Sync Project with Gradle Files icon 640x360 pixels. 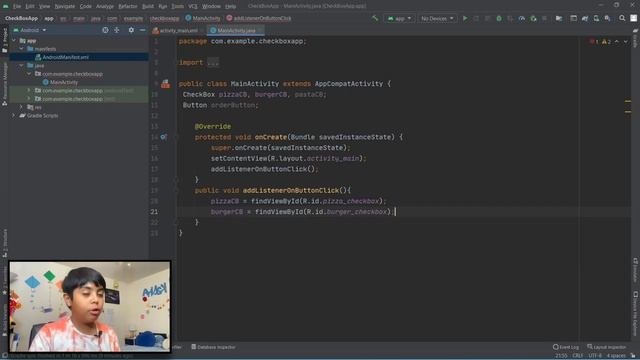pyautogui.click(x=585, y=18)
